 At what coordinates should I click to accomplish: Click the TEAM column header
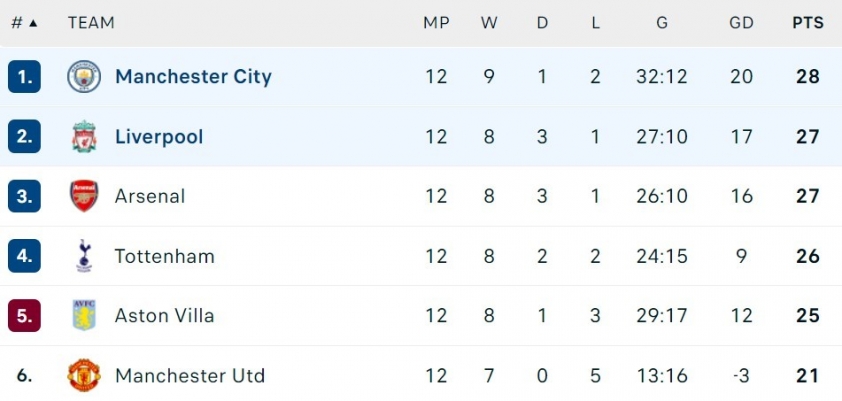point(91,23)
